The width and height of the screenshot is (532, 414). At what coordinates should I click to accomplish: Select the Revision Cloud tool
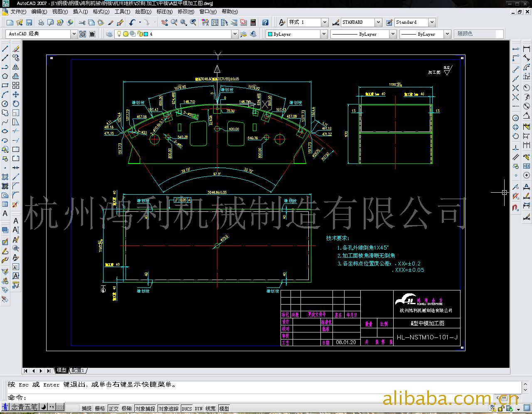(5, 113)
